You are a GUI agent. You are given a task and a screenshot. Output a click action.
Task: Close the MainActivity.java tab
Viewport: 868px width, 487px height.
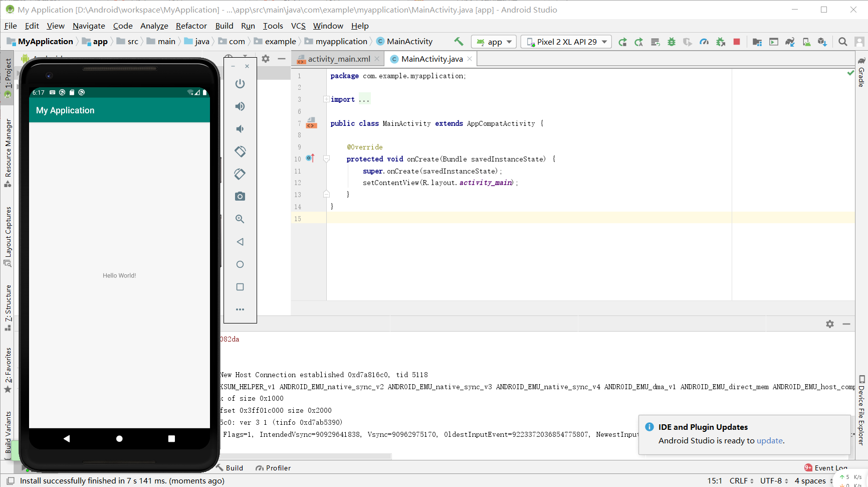click(470, 59)
